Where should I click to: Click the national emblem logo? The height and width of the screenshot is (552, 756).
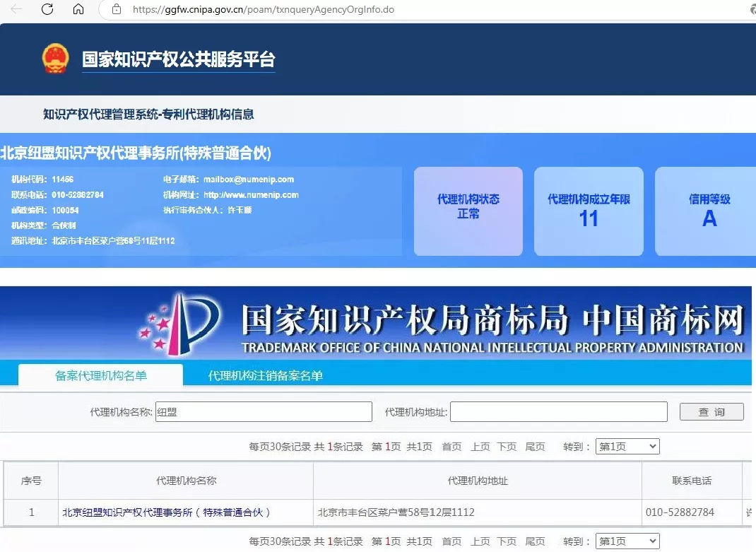(55, 59)
